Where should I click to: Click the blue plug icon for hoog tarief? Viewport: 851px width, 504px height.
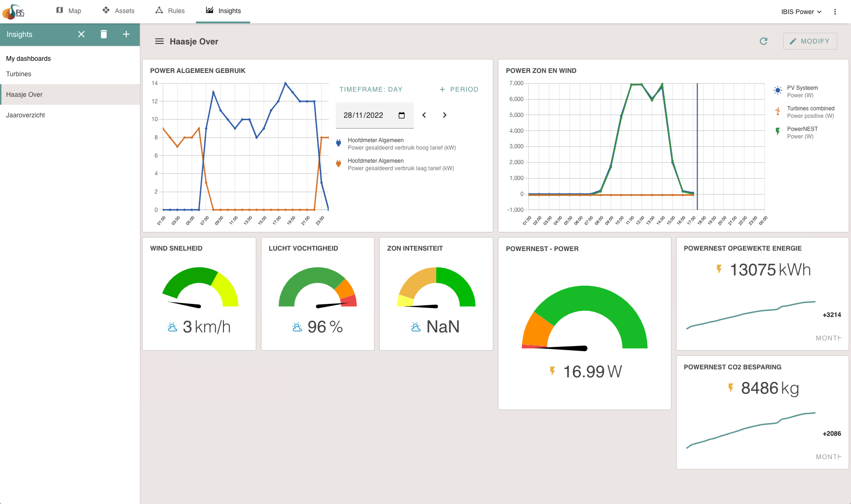tap(339, 143)
